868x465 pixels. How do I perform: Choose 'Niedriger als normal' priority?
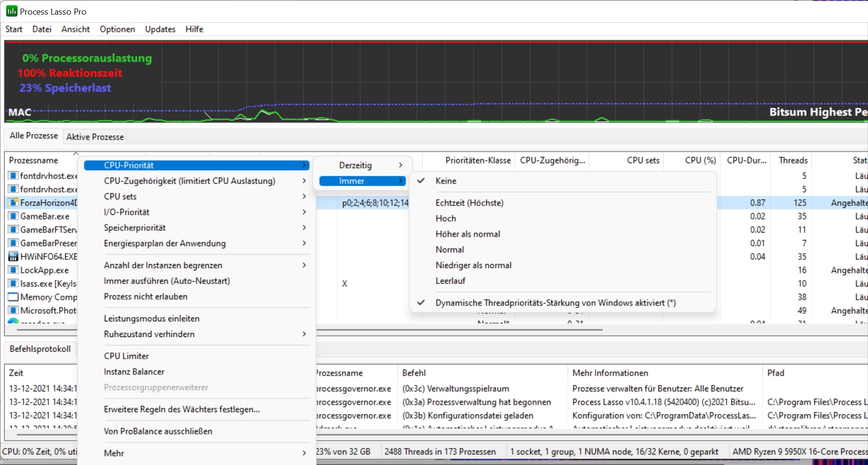tap(563, 265)
